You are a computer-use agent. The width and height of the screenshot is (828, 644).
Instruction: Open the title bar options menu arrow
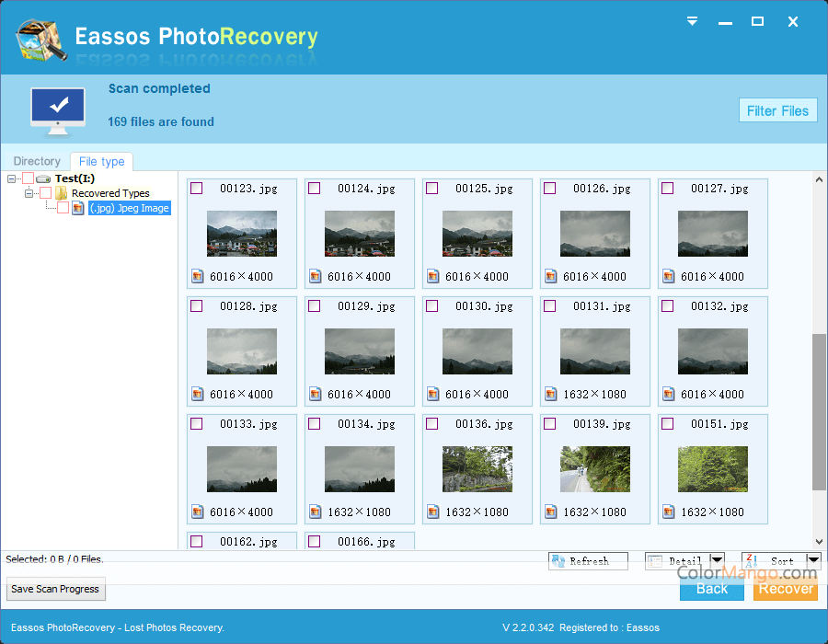point(693,21)
